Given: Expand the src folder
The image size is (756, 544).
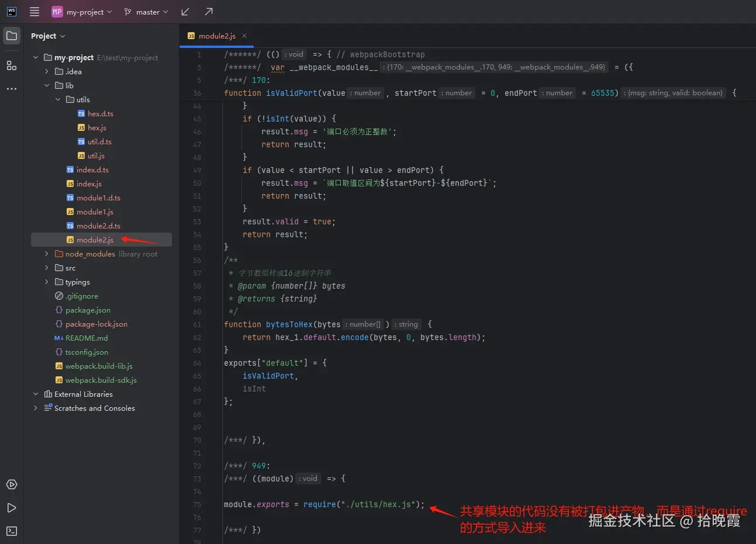Looking at the screenshot, I should tap(47, 268).
